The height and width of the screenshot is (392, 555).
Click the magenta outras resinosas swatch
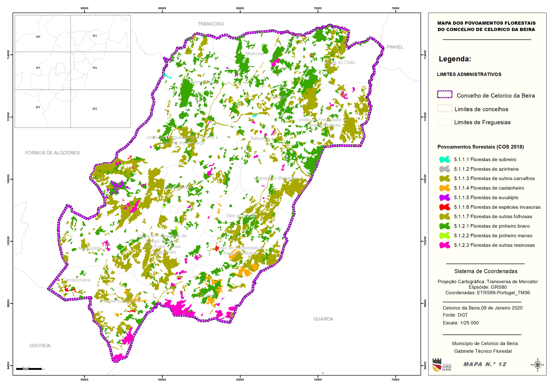(x=445, y=245)
